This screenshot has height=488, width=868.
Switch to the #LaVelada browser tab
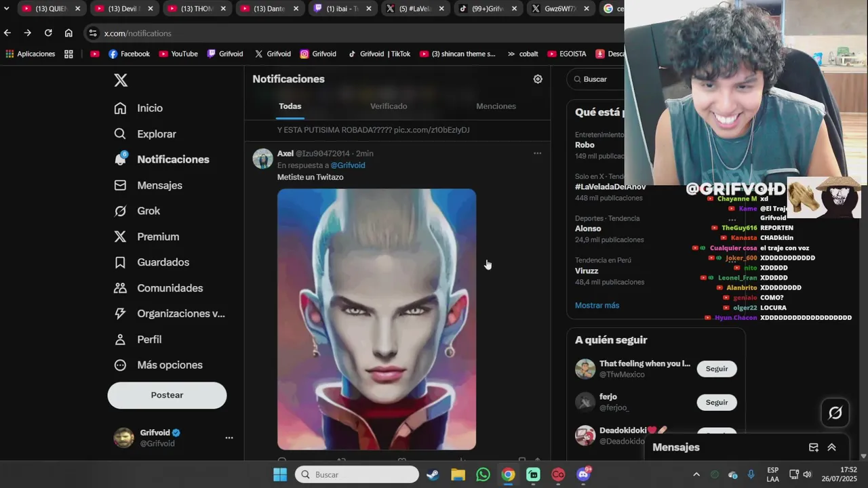[415, 9]
